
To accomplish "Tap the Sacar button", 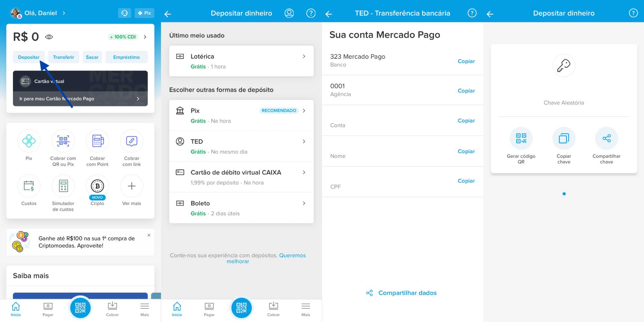I will pos(92,57).
